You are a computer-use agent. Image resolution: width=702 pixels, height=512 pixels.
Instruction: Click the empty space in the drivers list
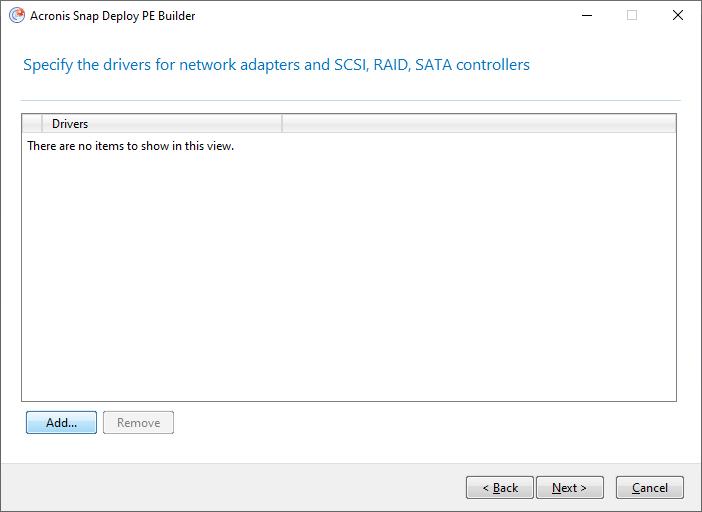click(x=348, y=280)
